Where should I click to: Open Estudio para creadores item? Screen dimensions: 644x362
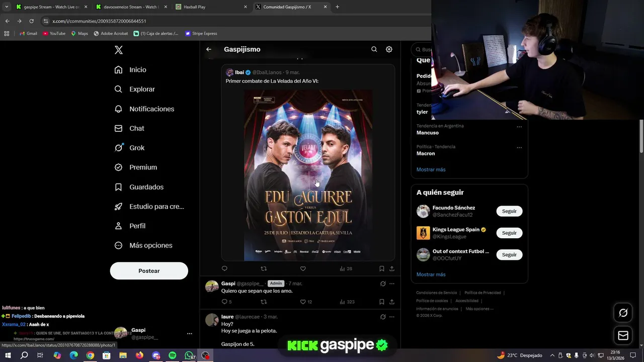pos(149,206)
